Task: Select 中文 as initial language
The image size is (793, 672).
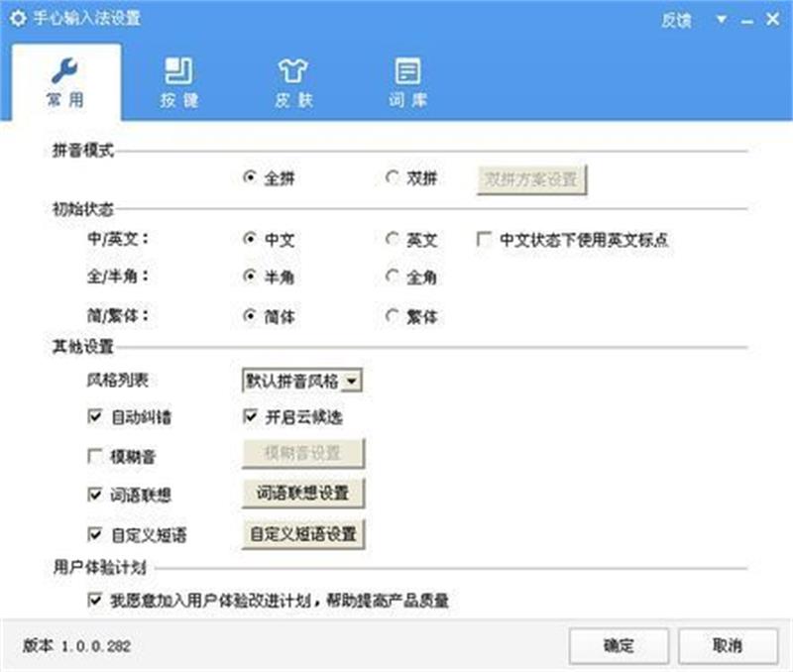Action: (x=250, y=239)
